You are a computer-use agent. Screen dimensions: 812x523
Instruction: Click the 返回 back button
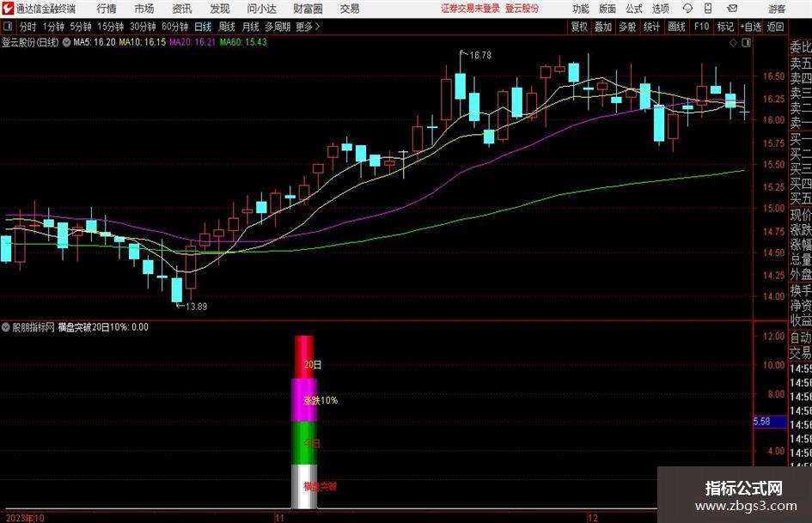coord(775,27)
